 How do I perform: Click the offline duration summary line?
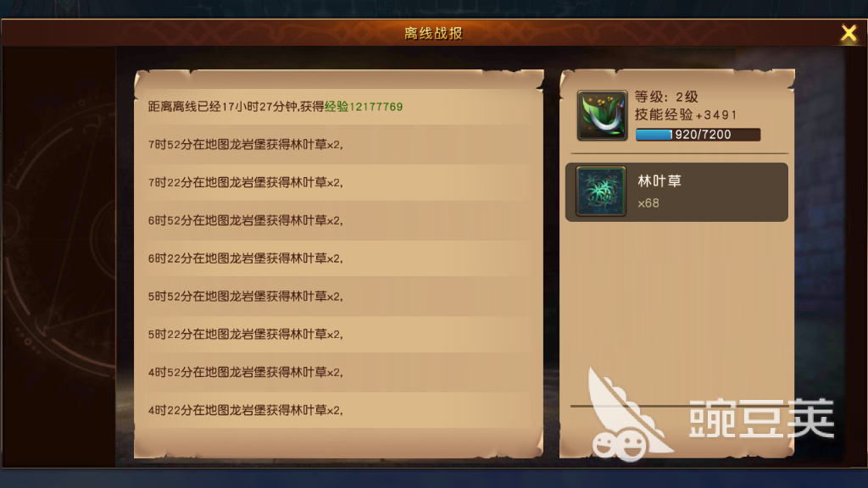(275, 106)
